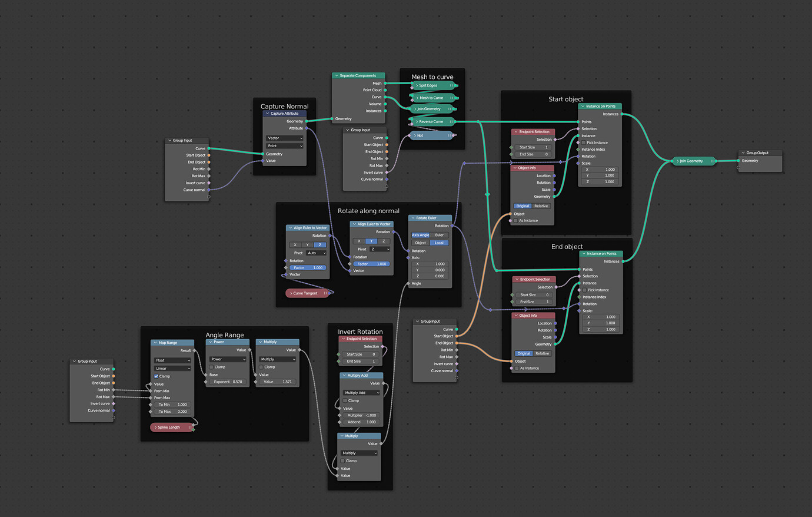This screenshot has width=812, height=517.
Task: Select Axis Angle in Rotate Euler node
Action: [x=421, y=235]
